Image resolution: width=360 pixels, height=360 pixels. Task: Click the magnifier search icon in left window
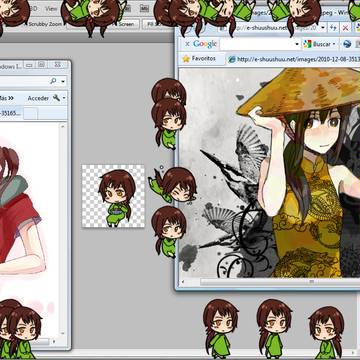[x=53, y=81]
